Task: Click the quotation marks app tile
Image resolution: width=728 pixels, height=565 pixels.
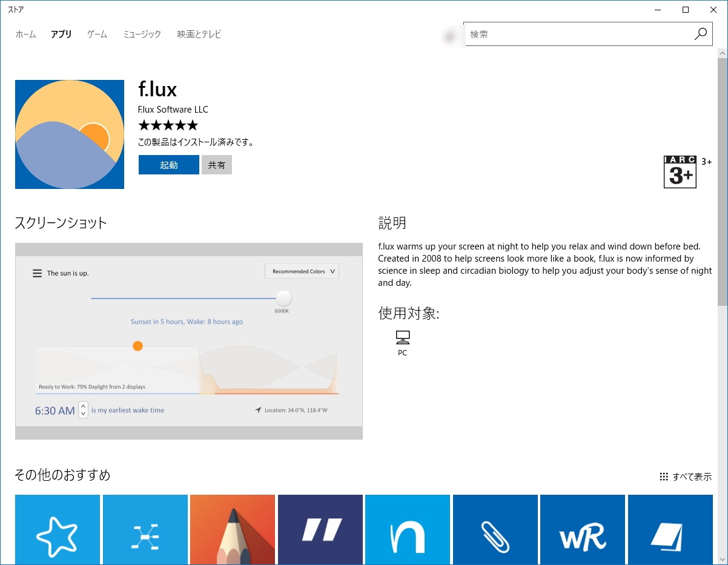Action: pos(320,529)
